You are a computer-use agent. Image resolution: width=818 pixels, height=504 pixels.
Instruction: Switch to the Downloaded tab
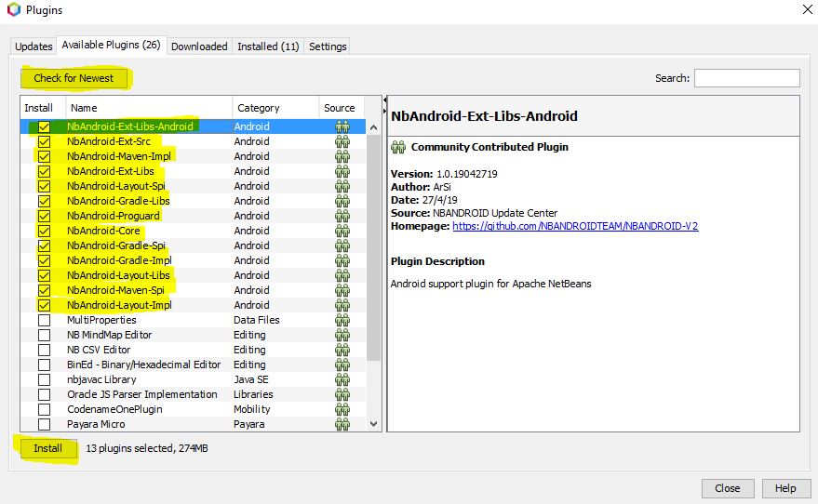[x=199, y=46]
